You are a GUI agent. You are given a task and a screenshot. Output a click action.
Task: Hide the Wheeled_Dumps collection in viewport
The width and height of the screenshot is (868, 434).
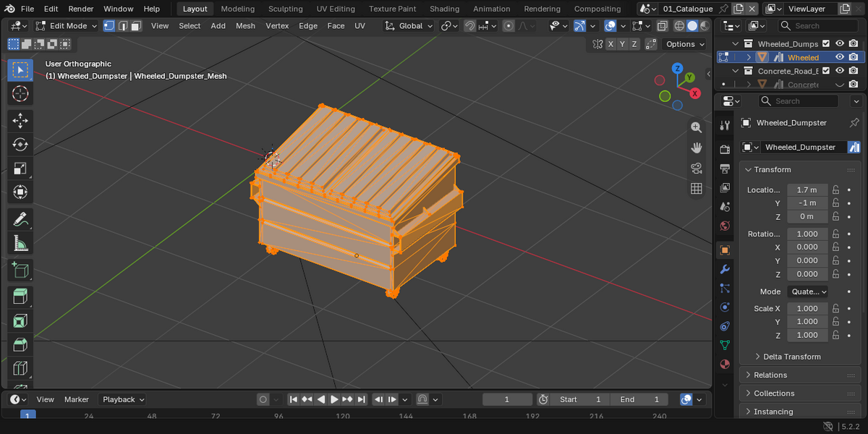(x=840, y=44)
